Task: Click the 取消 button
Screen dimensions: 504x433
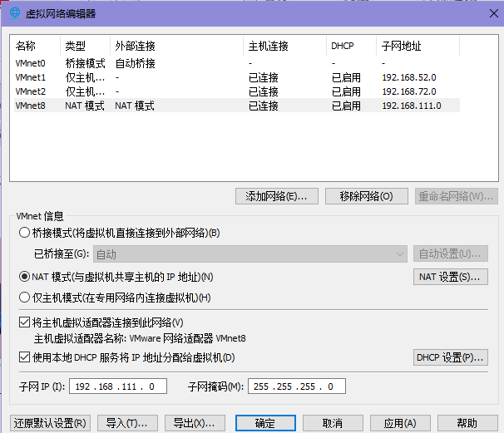Action: 333,423
